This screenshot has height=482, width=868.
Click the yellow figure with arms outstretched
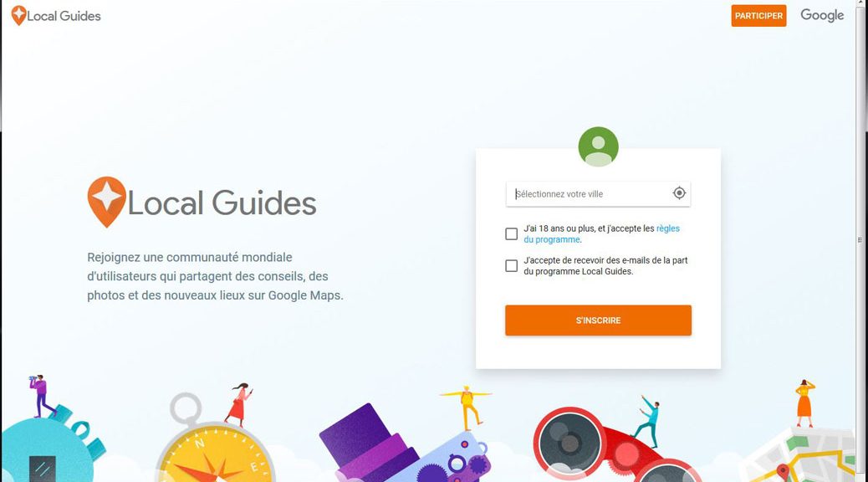click(467, 408)
